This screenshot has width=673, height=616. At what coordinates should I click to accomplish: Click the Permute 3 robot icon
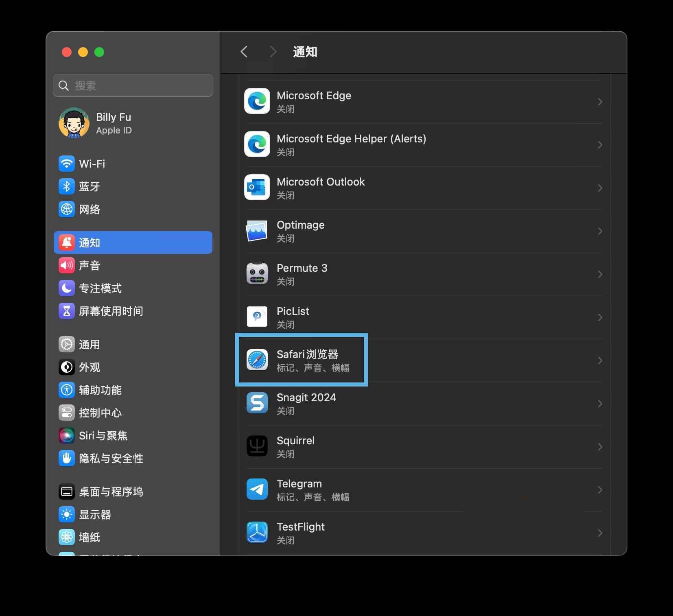(257, 274)
